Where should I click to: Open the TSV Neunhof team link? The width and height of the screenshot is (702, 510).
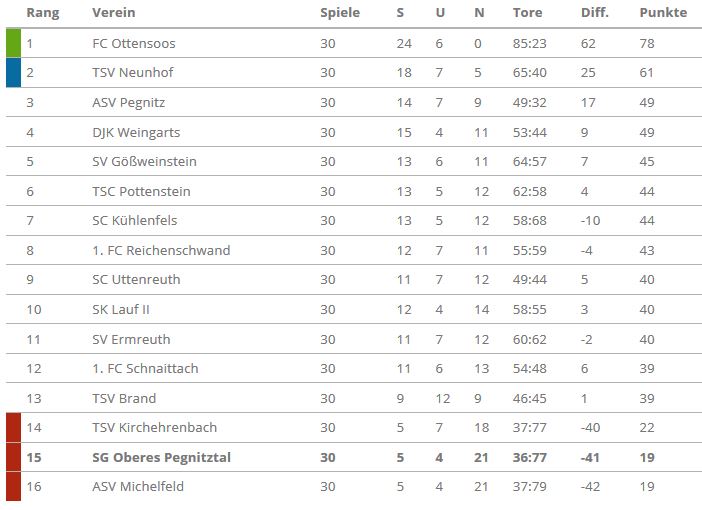click(133, 73)
